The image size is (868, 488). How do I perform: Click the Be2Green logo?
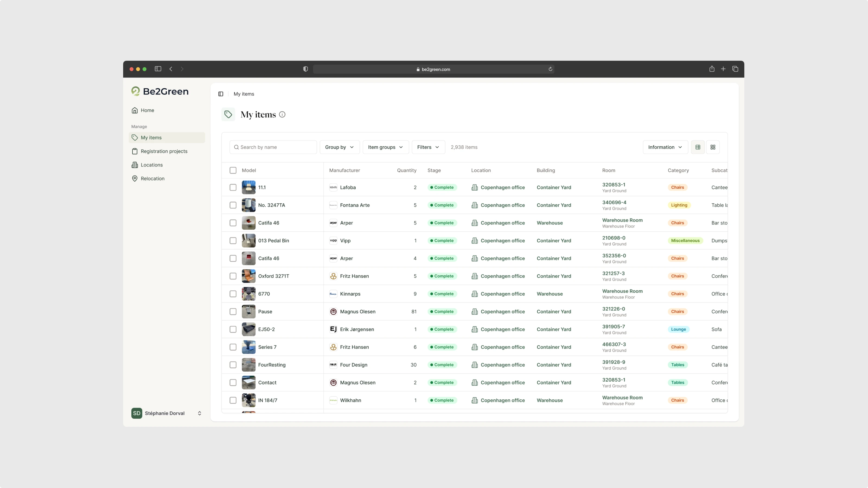(x=160, y=91)
